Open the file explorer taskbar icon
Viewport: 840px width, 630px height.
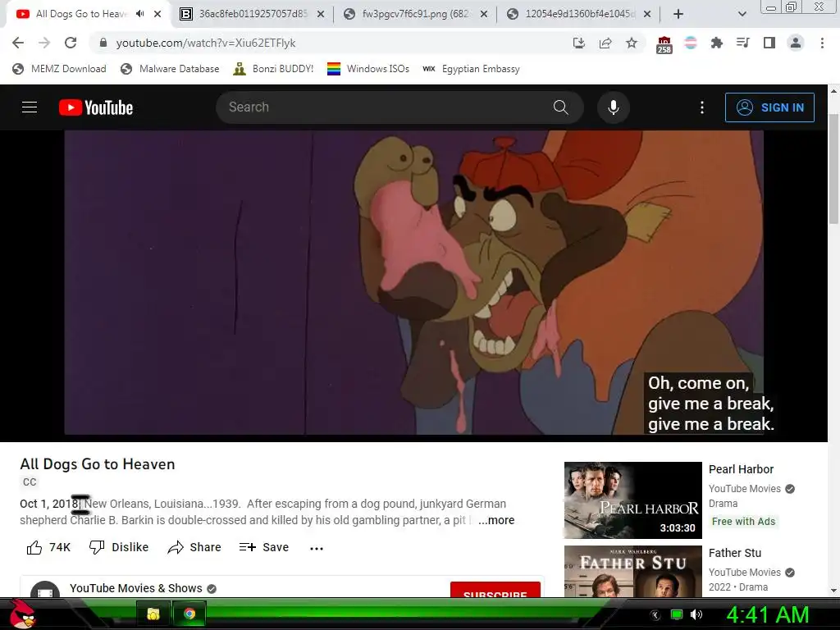(153, 614)
